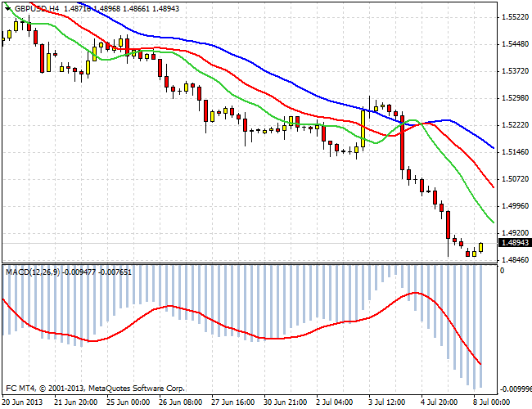Click the FC MT4 MetaQuotes copyright text
The height and width of the screenshot is (409, 532).
tap(95, 389)
